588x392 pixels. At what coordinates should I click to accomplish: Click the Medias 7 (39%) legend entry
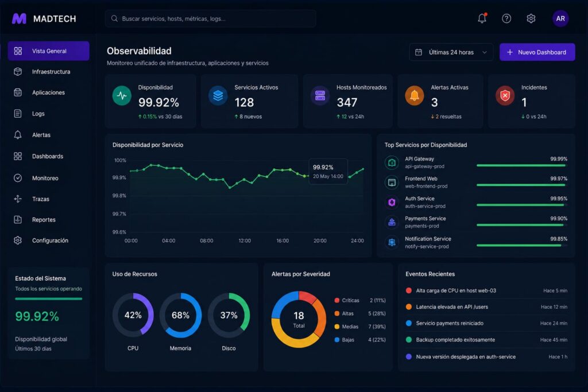pos(360,327)
